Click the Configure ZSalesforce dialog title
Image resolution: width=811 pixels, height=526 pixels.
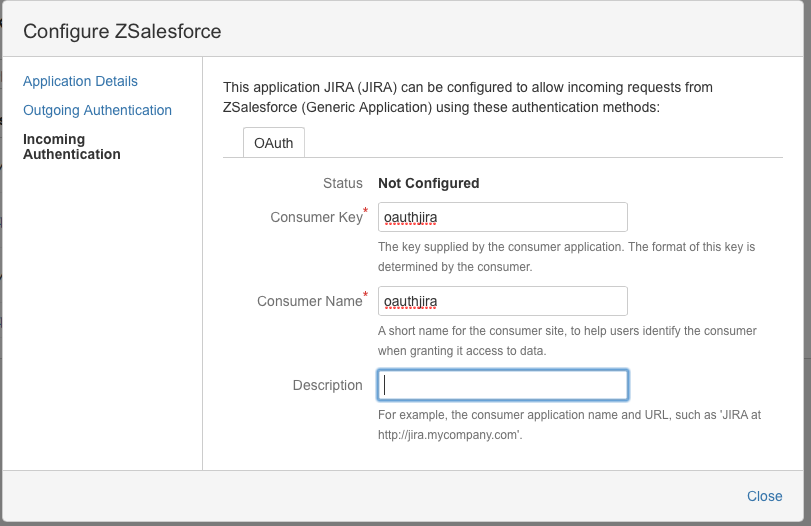122,31
